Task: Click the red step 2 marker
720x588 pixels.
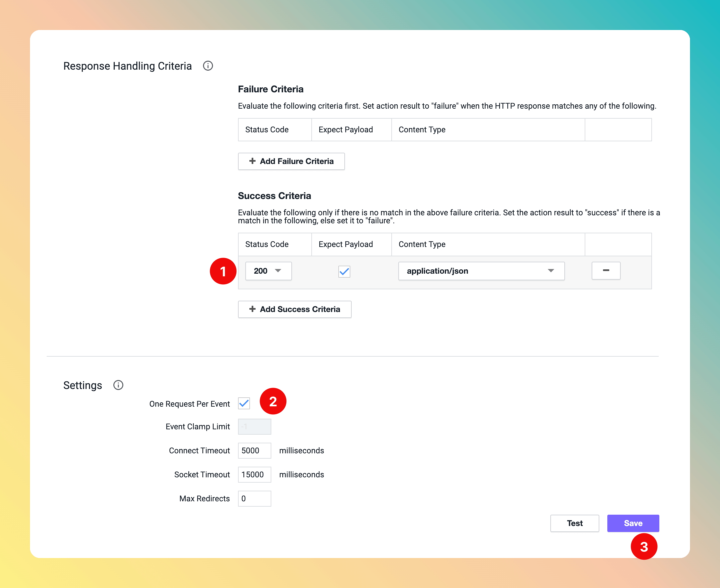Action: tap(273, 401)
